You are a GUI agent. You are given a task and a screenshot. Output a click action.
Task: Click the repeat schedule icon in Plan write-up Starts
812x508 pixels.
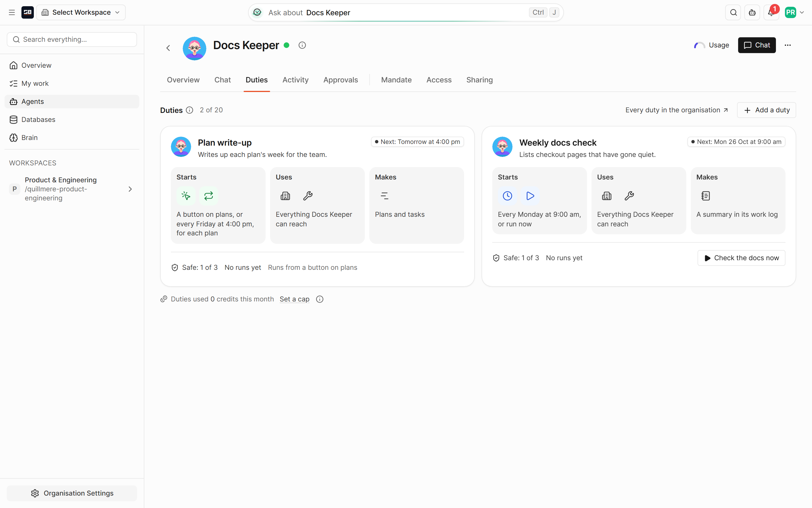tap(208, 196)
